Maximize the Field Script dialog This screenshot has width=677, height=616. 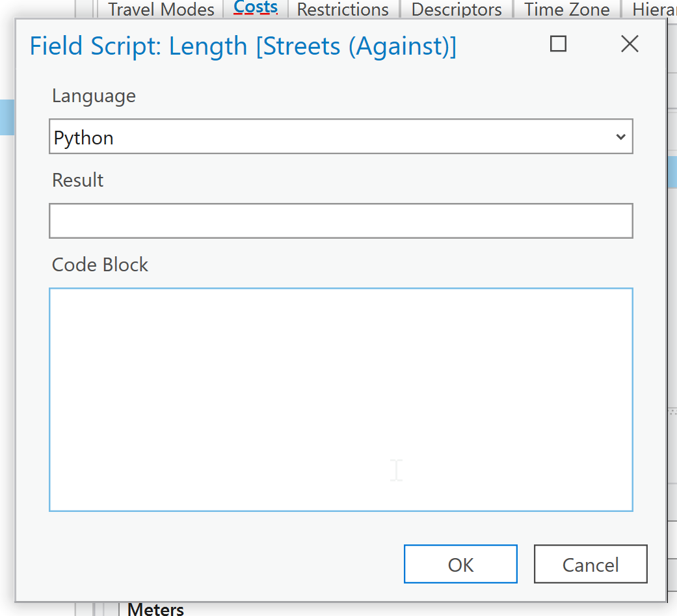tap(558, 44)
